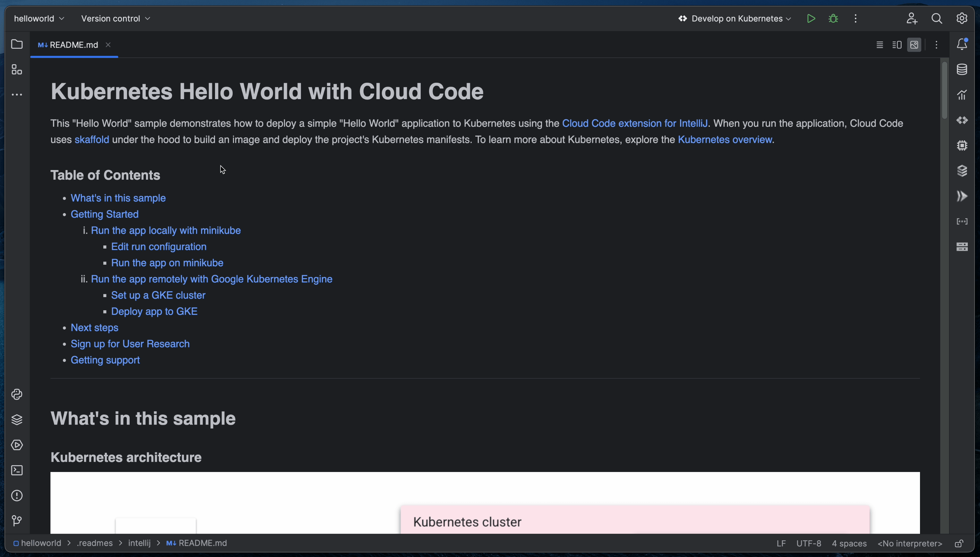Click the Run button in toolbar

811,18
